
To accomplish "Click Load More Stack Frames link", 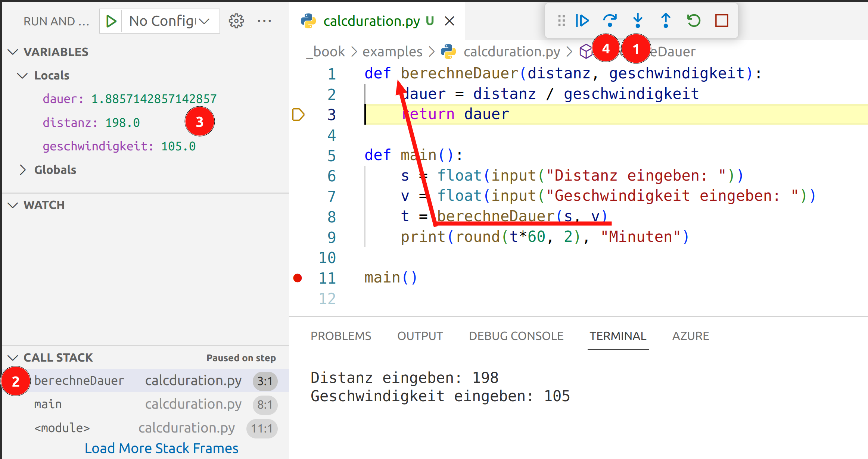I will pos(161,448).
